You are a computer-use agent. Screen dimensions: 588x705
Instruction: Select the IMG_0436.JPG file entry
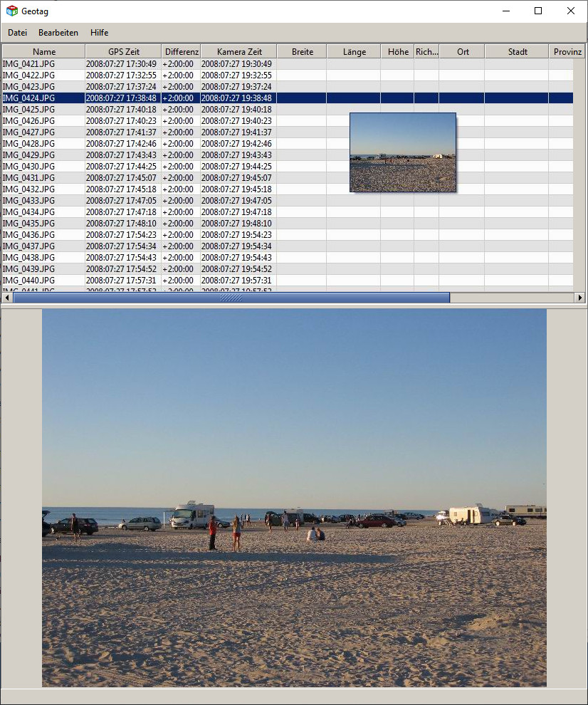pos(28,235)
